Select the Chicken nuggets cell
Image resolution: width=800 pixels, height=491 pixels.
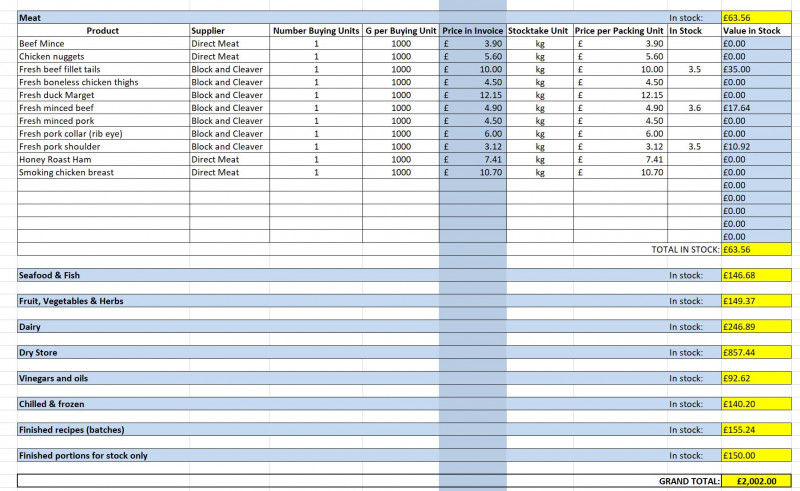pos(103,56)
